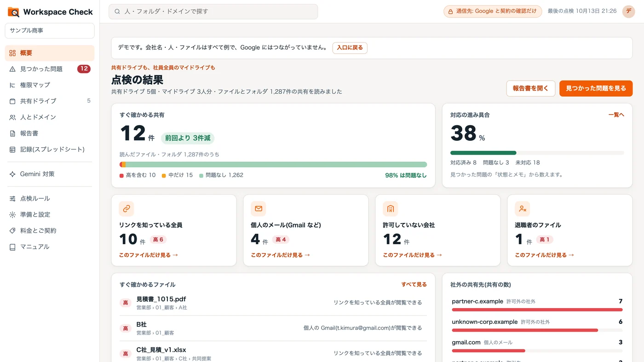Open the 一覧へ link in 対応の進み具合
The image size is (644, 362).
pyautogui.click(x=616, y=115)
